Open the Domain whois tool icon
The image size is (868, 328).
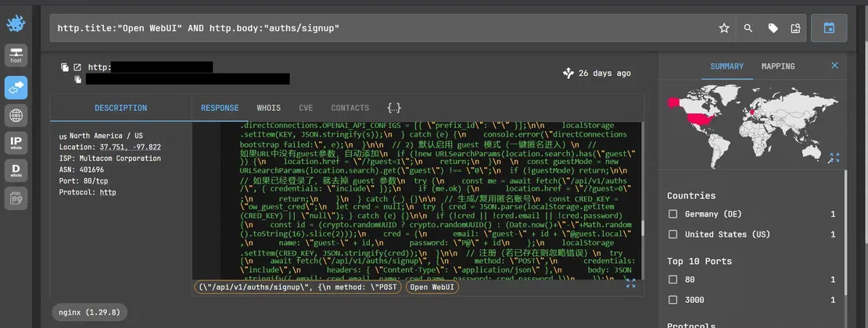[x=16, y=170]
